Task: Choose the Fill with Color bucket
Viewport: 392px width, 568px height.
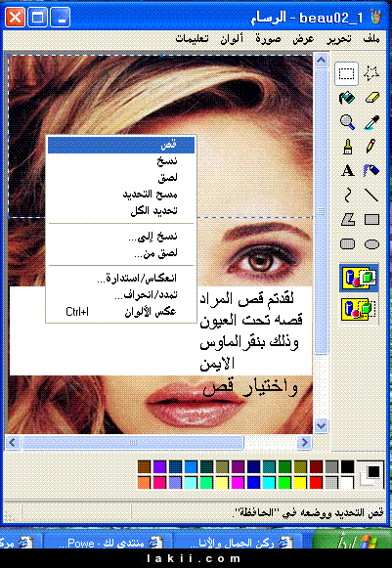Action: 347,98
